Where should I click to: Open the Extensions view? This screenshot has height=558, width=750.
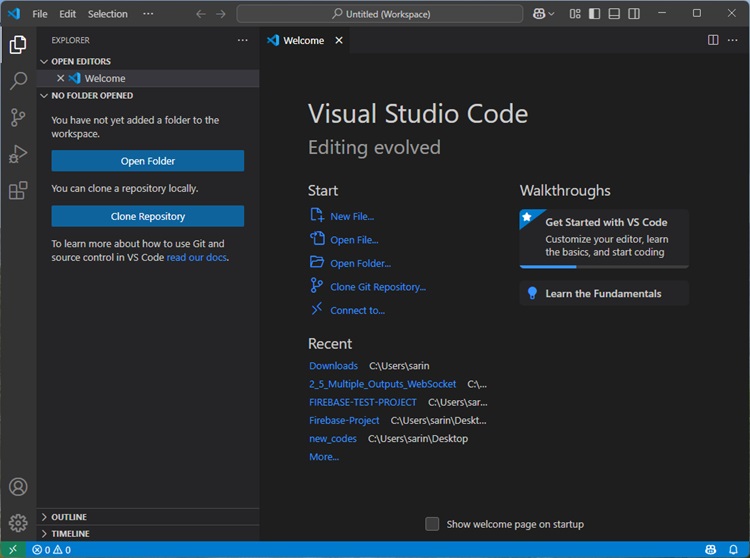tap(18, 190)
